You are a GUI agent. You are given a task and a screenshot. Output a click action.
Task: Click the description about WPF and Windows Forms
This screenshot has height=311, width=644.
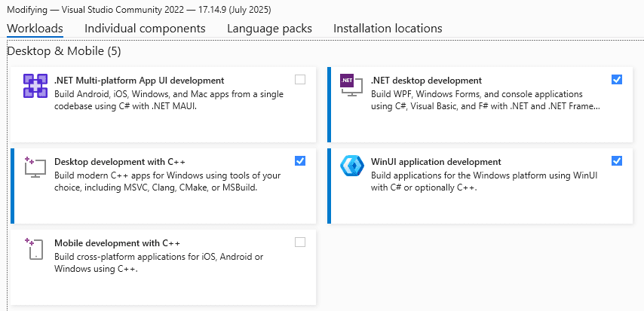click(486, 100)
